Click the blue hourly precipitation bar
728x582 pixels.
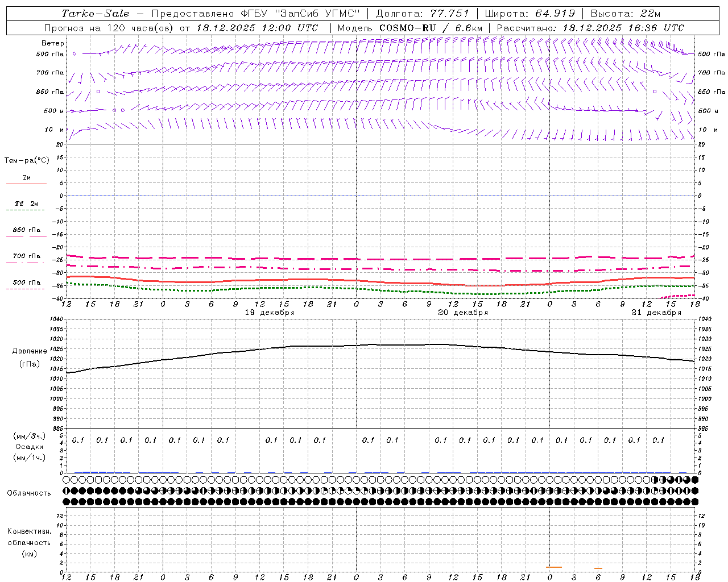(x=94, y=472)
